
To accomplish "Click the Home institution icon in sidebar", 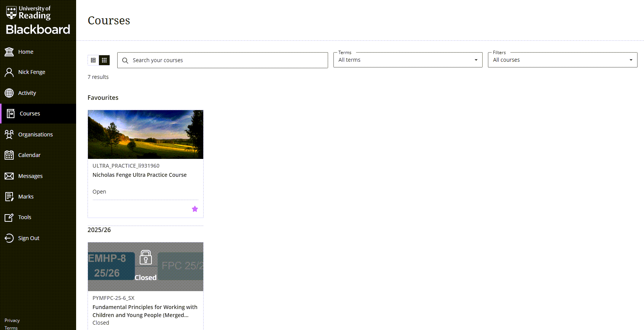I will click(9, 52).
